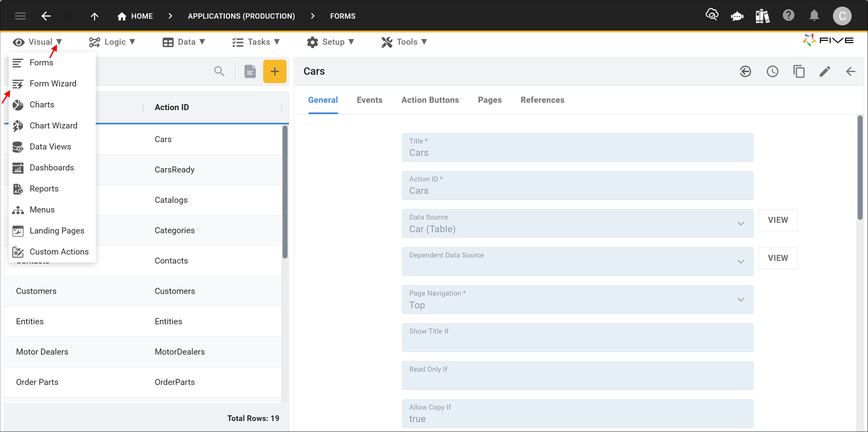The width and height of the screenshot is (868, 432).
Task: Select Charts in the Visual menu
Action: (52, 105)
